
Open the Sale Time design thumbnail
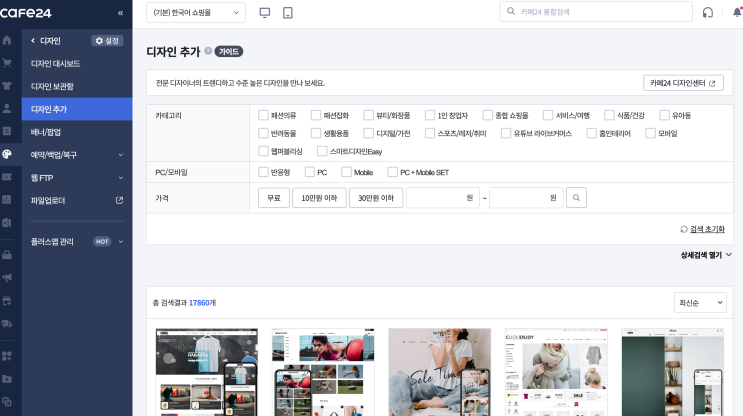click(440, 372)
